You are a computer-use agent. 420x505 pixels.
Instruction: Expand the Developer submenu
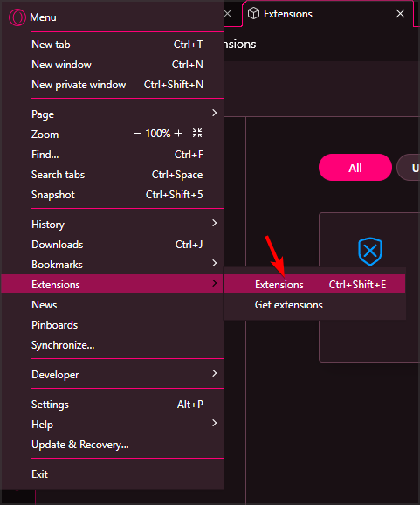click(x=214, y=373)
